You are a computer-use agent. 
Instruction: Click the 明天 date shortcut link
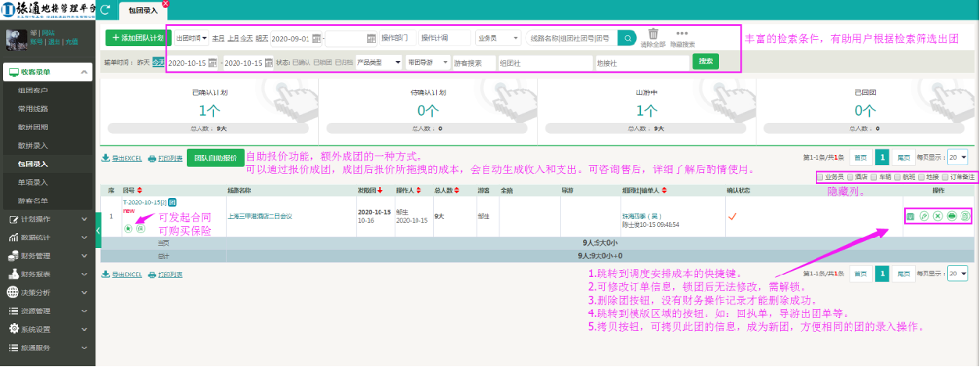[262, 38]
